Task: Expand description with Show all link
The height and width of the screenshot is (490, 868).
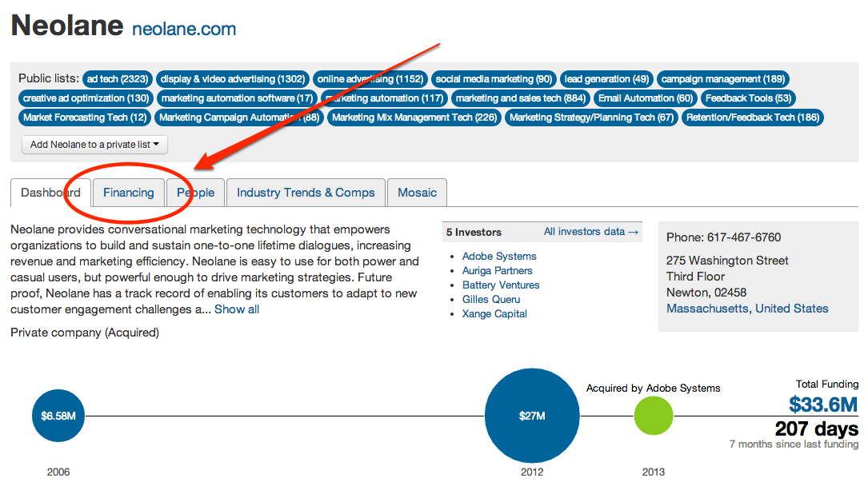Action: point(237,309)
